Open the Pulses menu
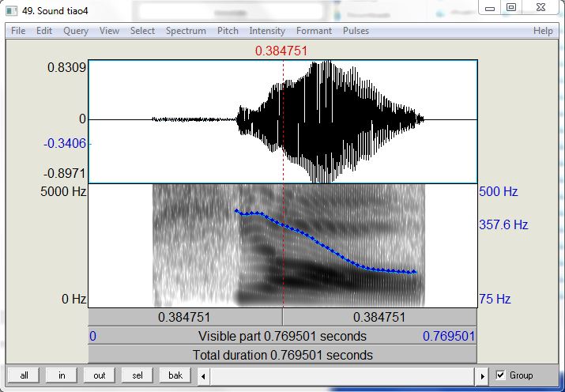Viewport: 565px width, 392px height. click(356, 31)
